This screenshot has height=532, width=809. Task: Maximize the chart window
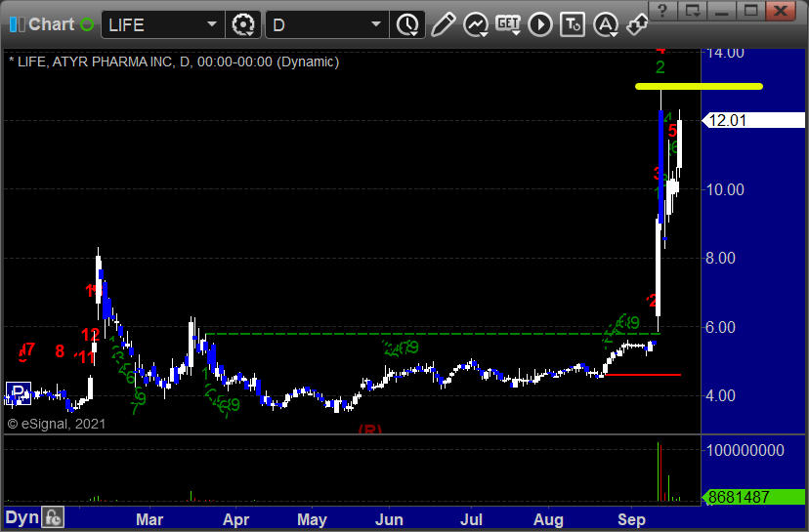tap(750, 11)
